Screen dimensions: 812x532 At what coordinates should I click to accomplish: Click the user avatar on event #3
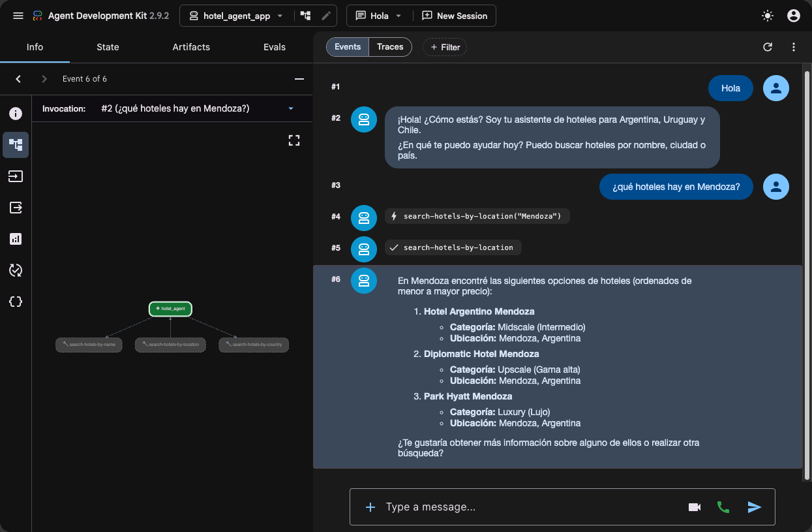click(776, 187)
